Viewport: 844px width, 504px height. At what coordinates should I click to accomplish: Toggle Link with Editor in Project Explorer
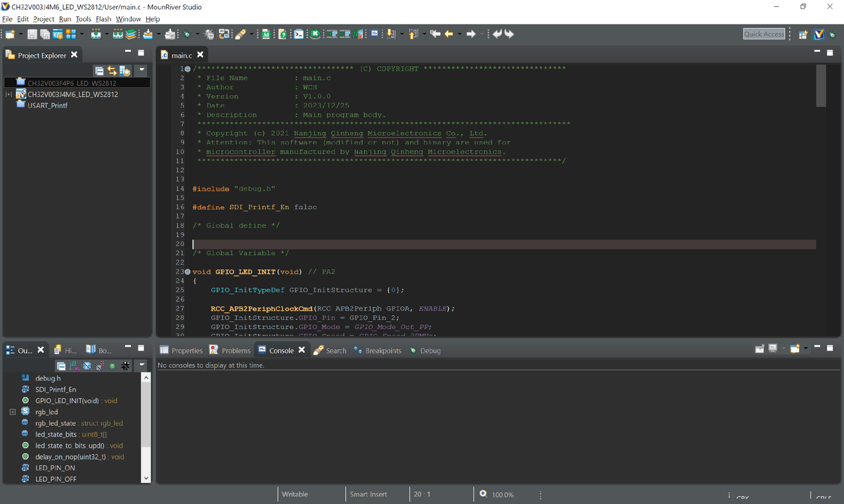tap(112, 70)
